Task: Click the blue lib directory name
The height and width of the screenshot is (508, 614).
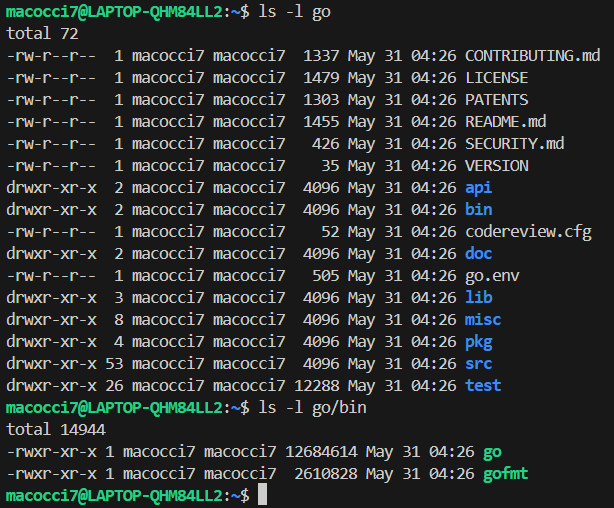Action: [479, 298]
